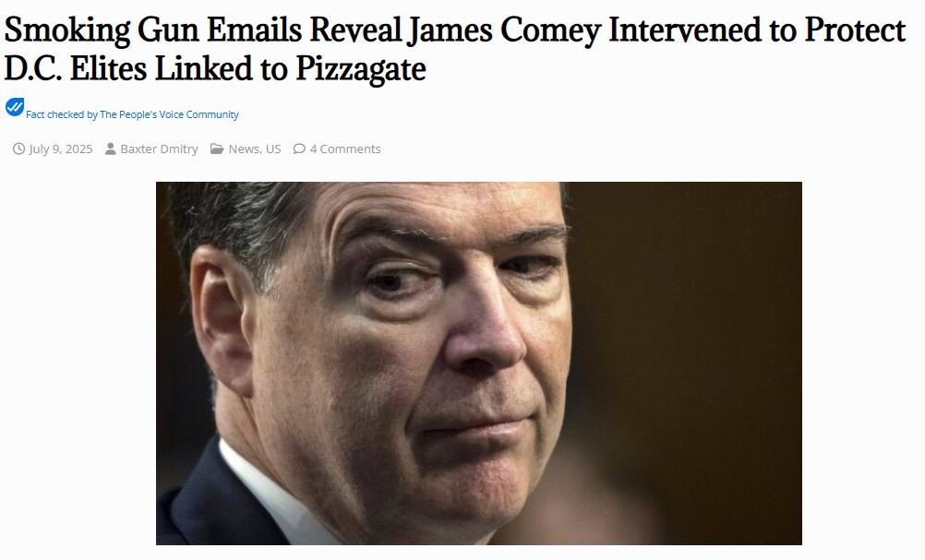The height and width of the screenshot is (560, 925).
Task: Click the folder icon before News
Action: (217, 149)
